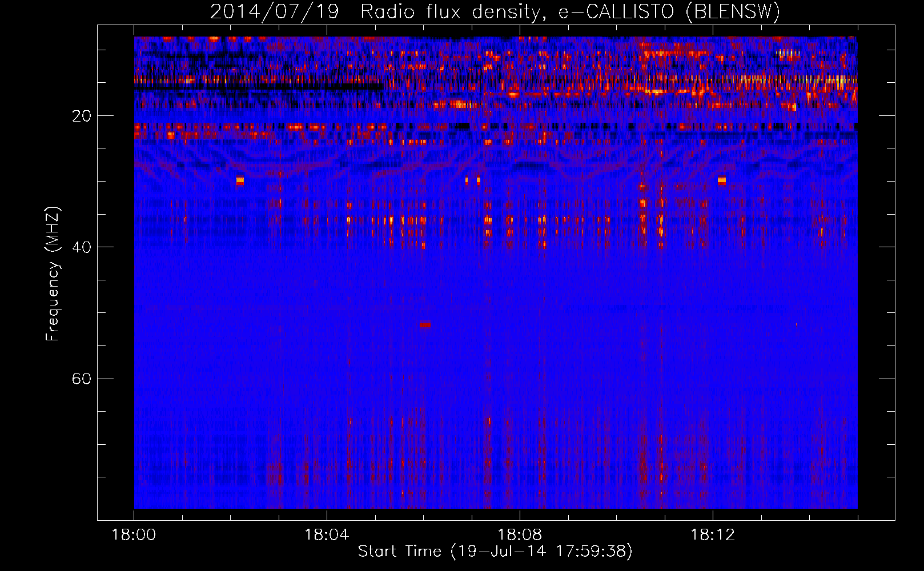Click the '18:00' time axis label

[134, 535]
